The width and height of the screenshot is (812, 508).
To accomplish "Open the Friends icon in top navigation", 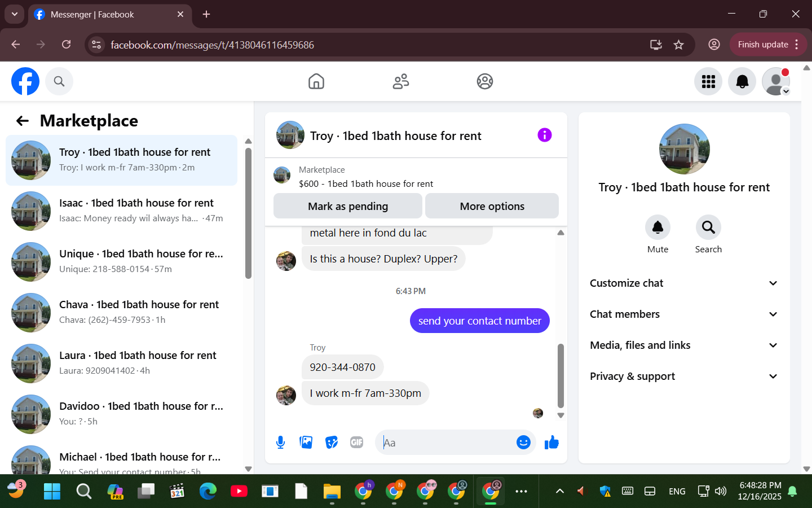I will tap(401, 81).
